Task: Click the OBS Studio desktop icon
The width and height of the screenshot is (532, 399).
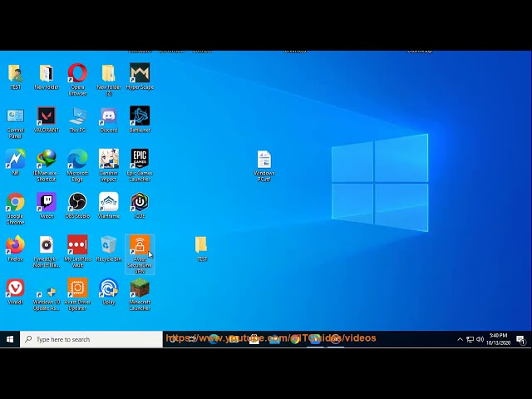Action: pos(77,203)
